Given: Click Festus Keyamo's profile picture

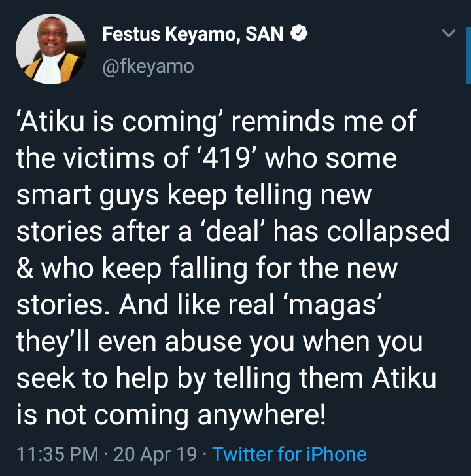Looking at the screenshot, I should (51, 49).
